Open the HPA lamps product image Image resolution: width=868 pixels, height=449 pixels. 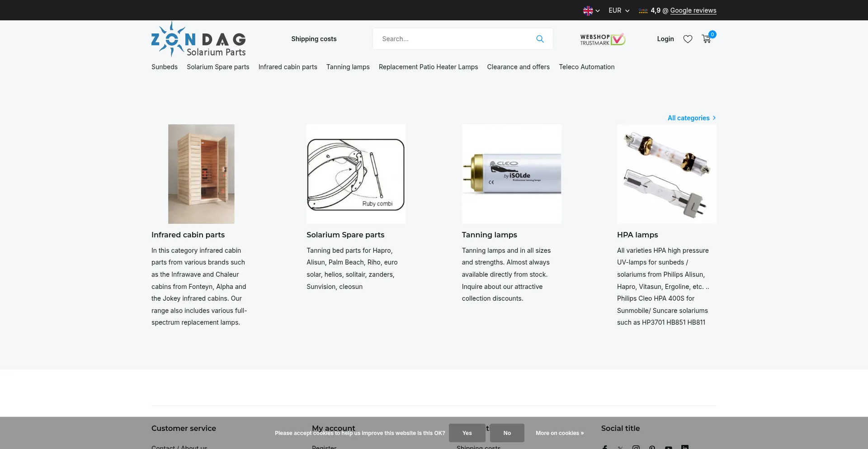667,174
